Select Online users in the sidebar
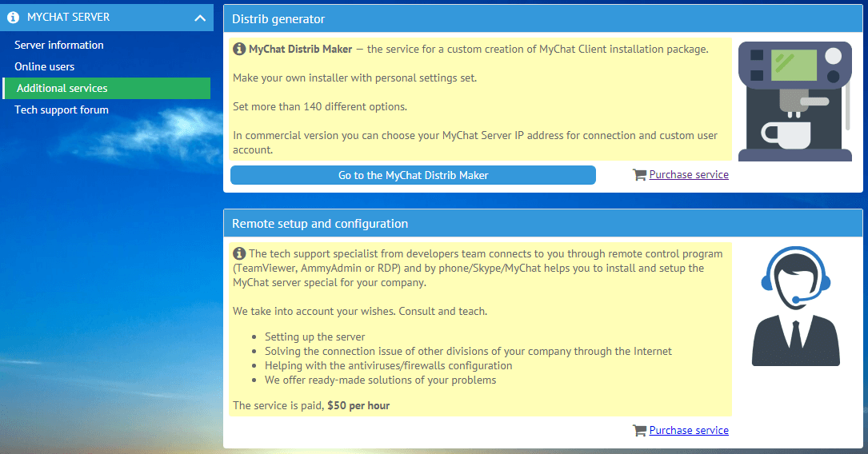Screen dimensions: 868x454 point(45,67)
